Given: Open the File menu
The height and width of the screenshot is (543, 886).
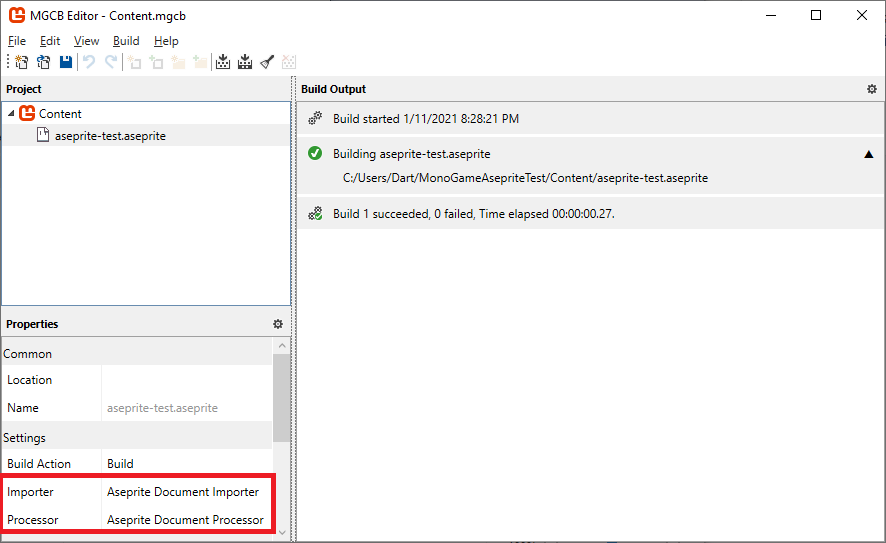Looking at the screenshot, I should [16, 41].
